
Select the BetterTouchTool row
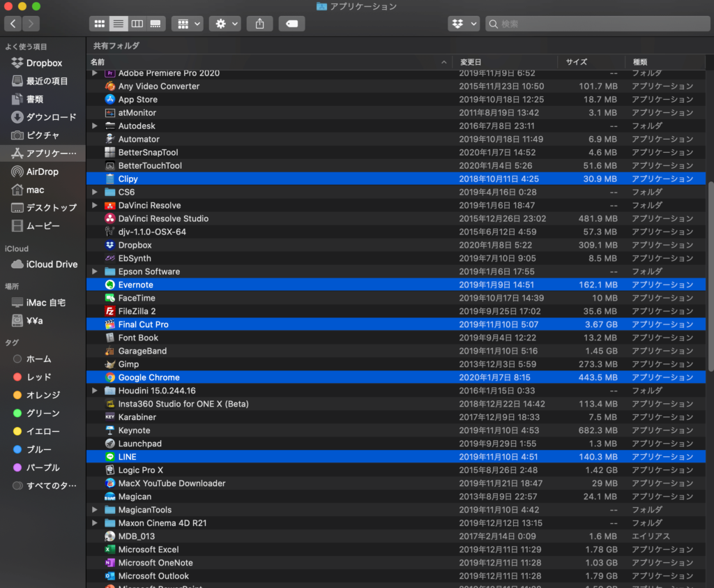click(396, 166)
